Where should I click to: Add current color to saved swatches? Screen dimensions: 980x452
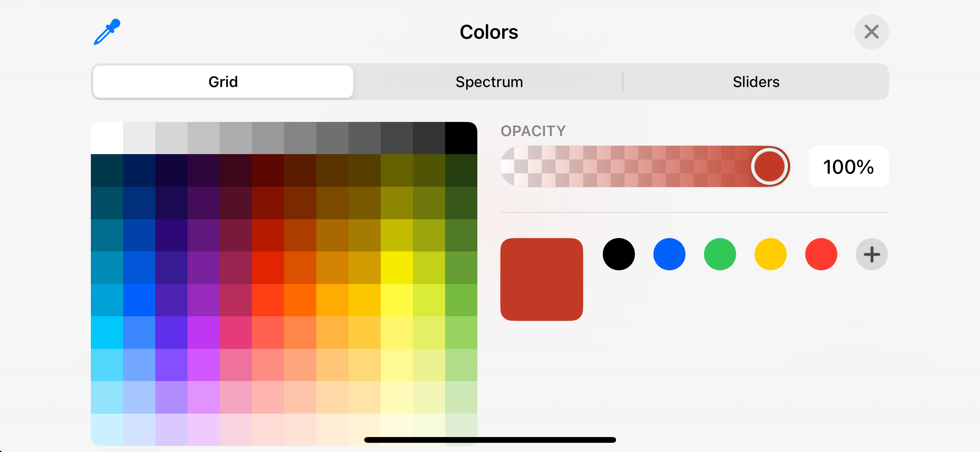tap(871, 254)
